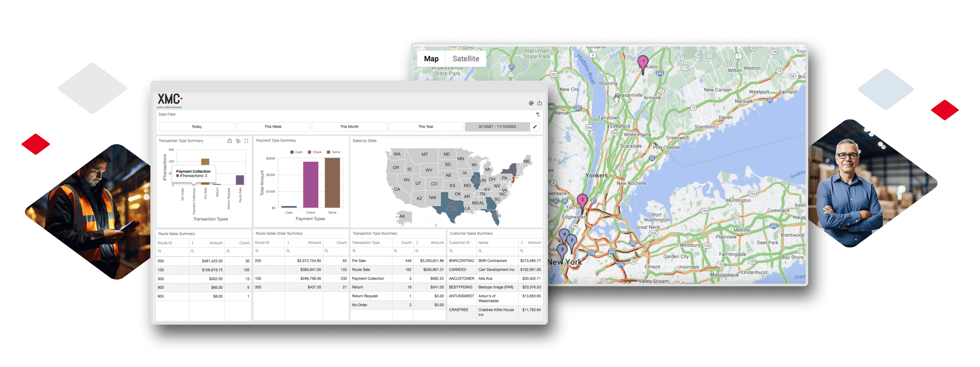The image size is (980, 367).
Task: Sort Route Sales Order Summary by Amount
Action: [x=314, y=243]
